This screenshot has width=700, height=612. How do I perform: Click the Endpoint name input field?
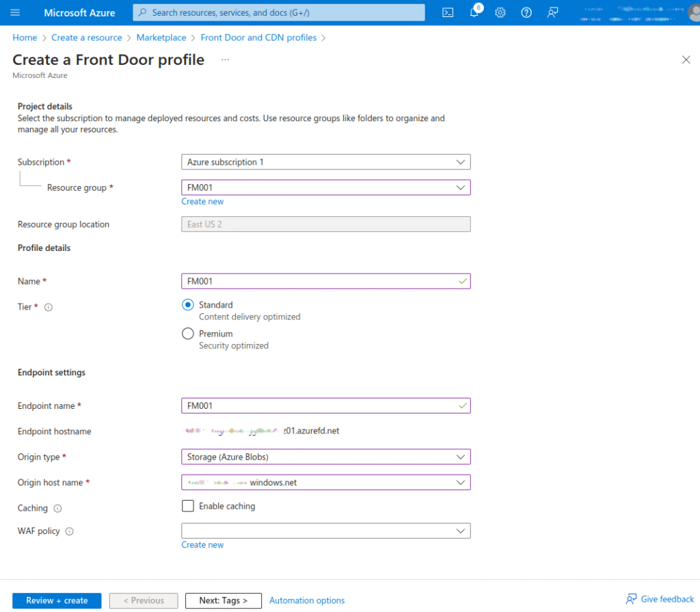[x=326, y=405]
